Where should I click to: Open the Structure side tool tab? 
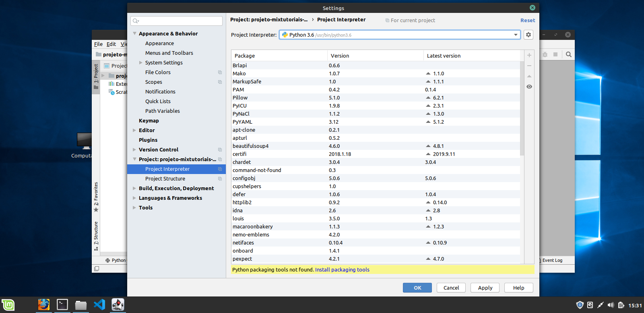96,236
